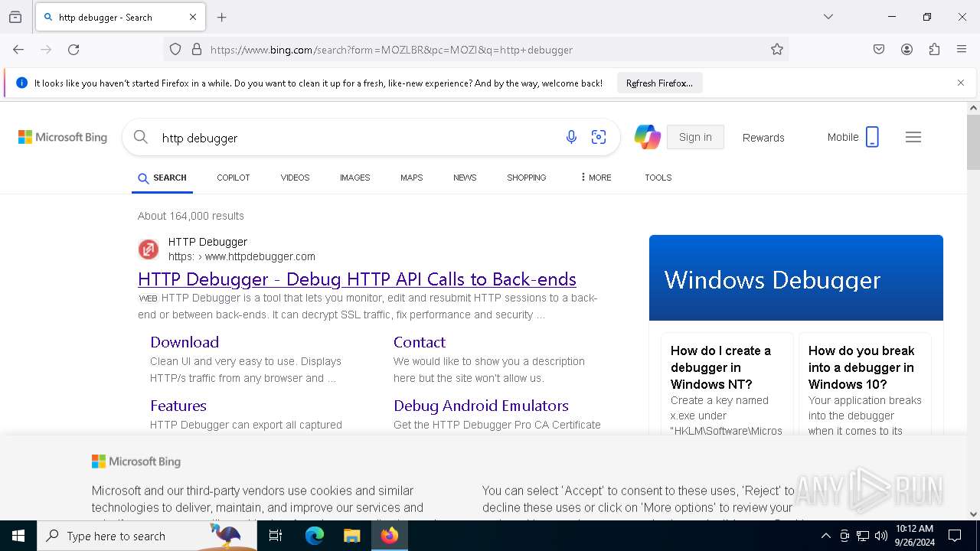The image size is (980, 551).
Task: Switch to the COPILOT tab
Action: click(234, 178)
